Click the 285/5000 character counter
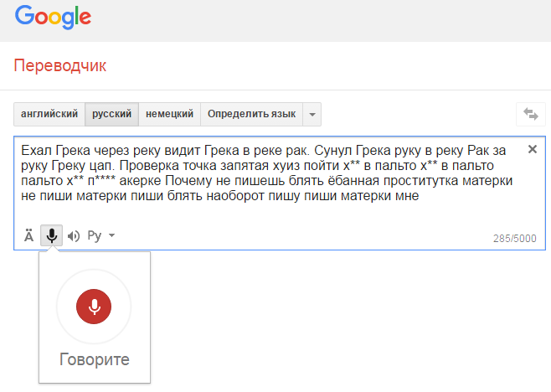This screenshot has height=392, width=551. [514, 239]
